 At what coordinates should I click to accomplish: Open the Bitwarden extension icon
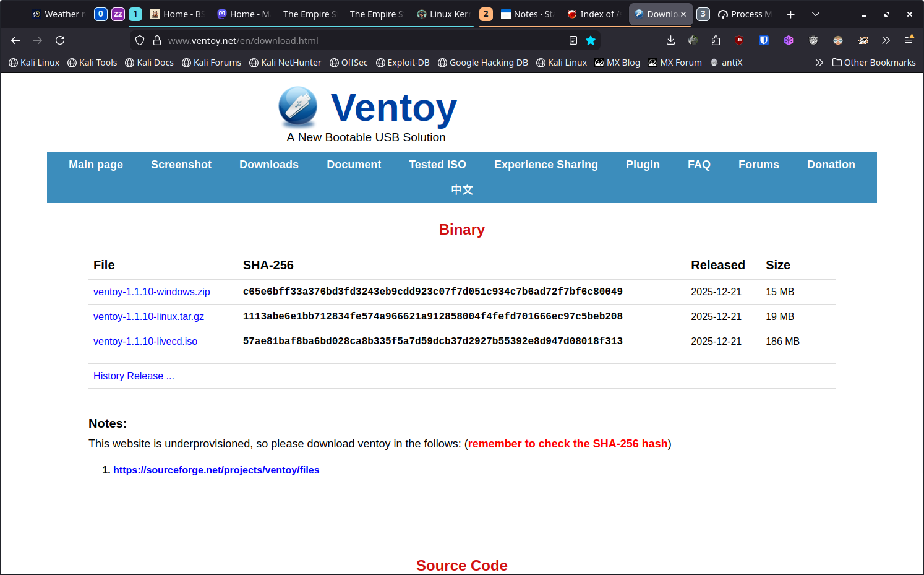pyautogui.click(x=764, y=40)
